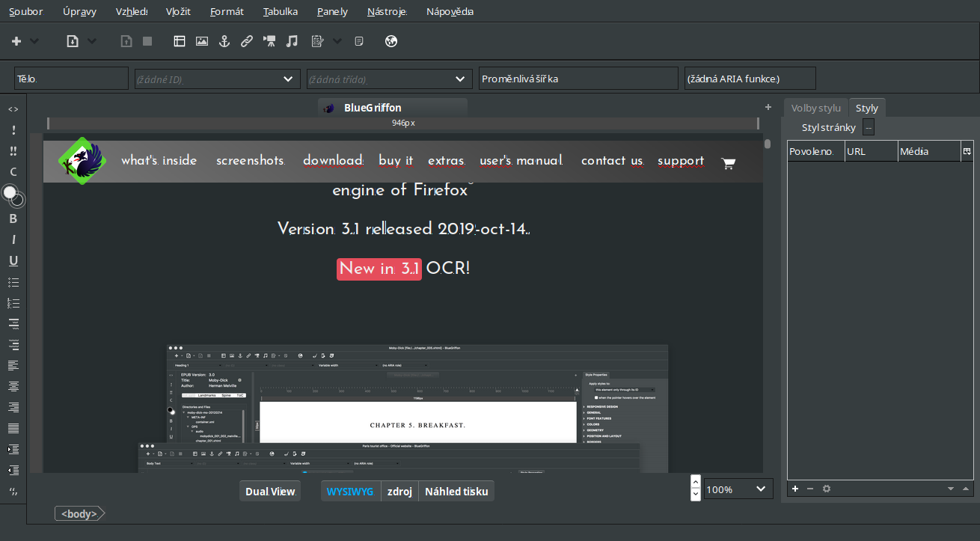Switch to the Styly tab
Screen dimensions: 980x541
pyautogui.click(x=867, y=108)
